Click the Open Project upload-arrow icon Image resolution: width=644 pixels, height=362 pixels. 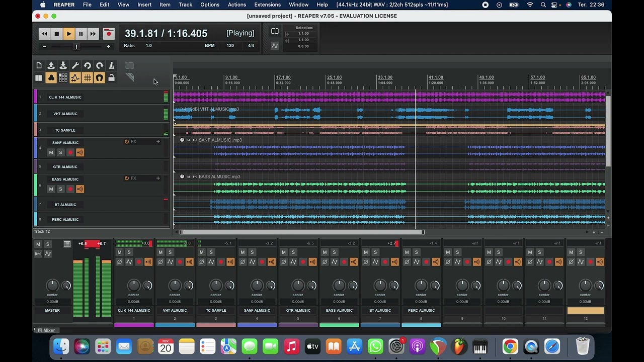click(x=51, y=65)
